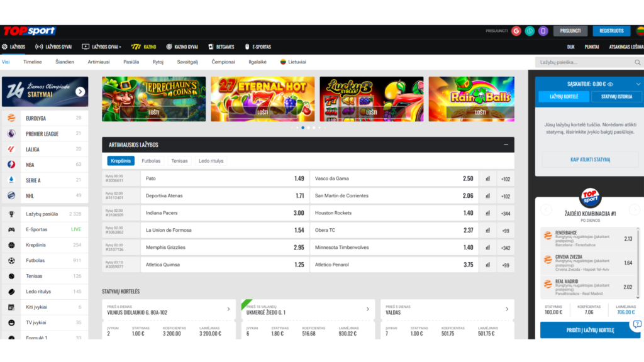This screenshot has width=644, height=362.
Task: Click the Lažybų paieška search field
Action: coord(582,62)
